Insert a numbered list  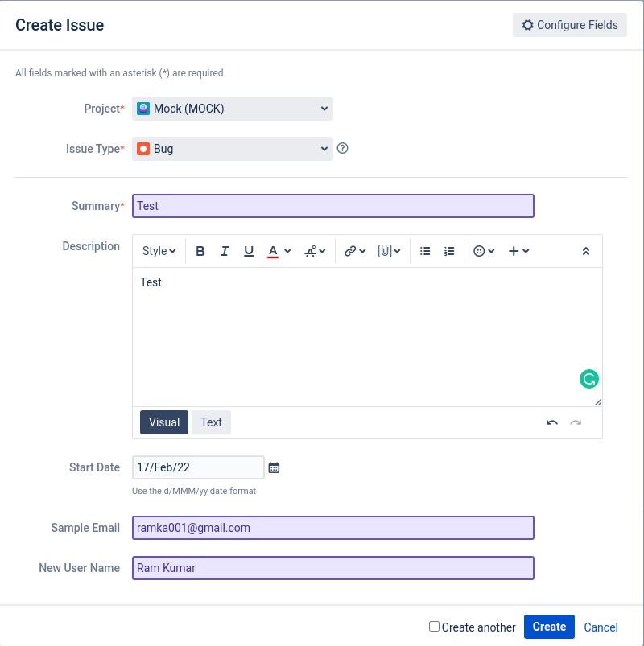pyautogui.click(x=449, y=251)
